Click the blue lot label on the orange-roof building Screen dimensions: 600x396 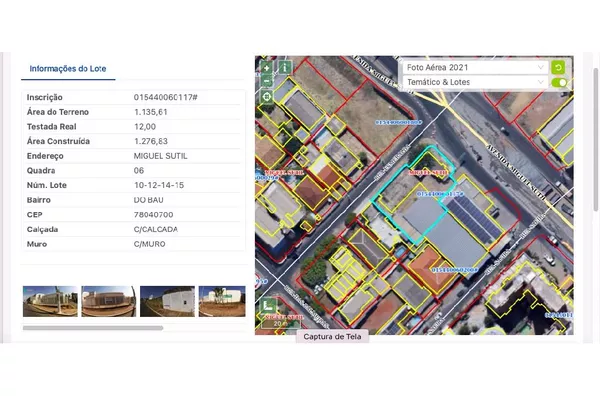[x=455, y=270]
